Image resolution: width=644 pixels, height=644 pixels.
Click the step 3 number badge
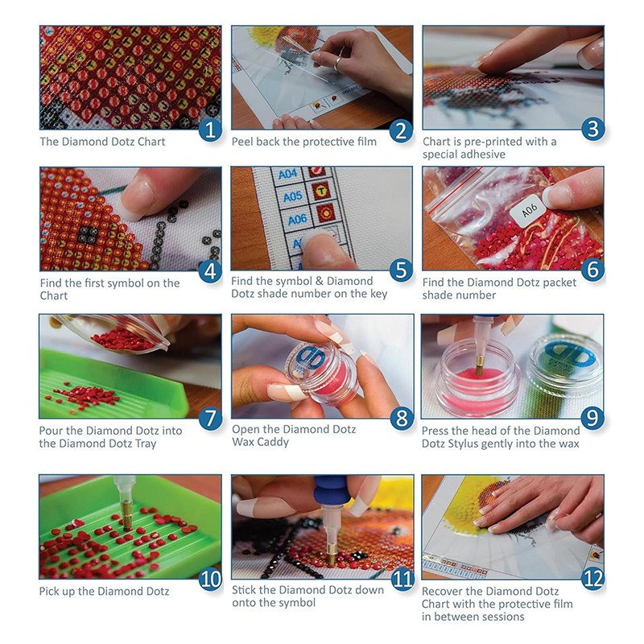pyautogui.click(x=593, y=128)
